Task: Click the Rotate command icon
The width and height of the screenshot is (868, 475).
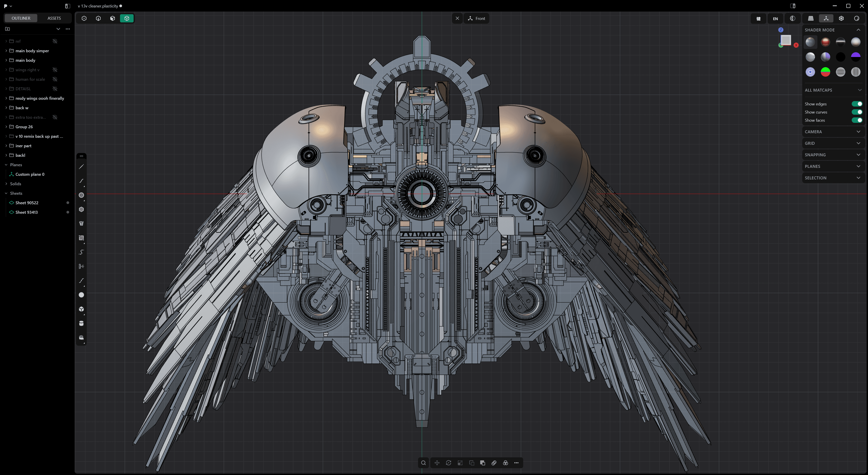Action: click(448, 463)
